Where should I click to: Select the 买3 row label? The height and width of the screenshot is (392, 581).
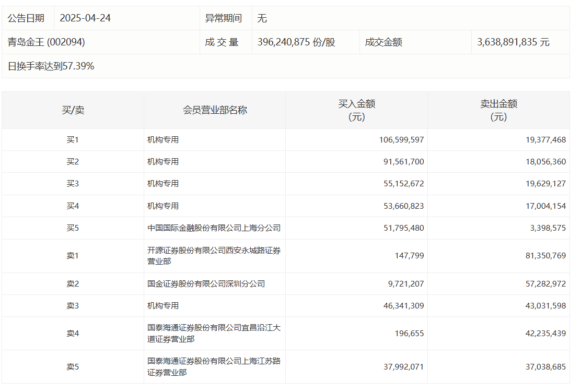(x=73, y=184)
